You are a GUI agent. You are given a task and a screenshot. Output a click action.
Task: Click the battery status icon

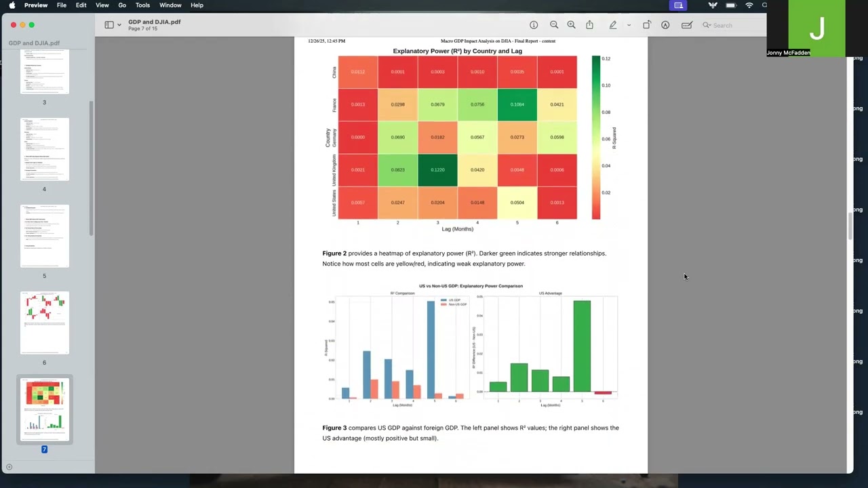coord(731,5)
